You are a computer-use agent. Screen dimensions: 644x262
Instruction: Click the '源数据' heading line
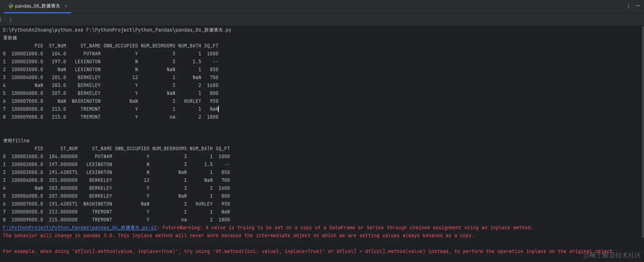click(x=10, y=38)
